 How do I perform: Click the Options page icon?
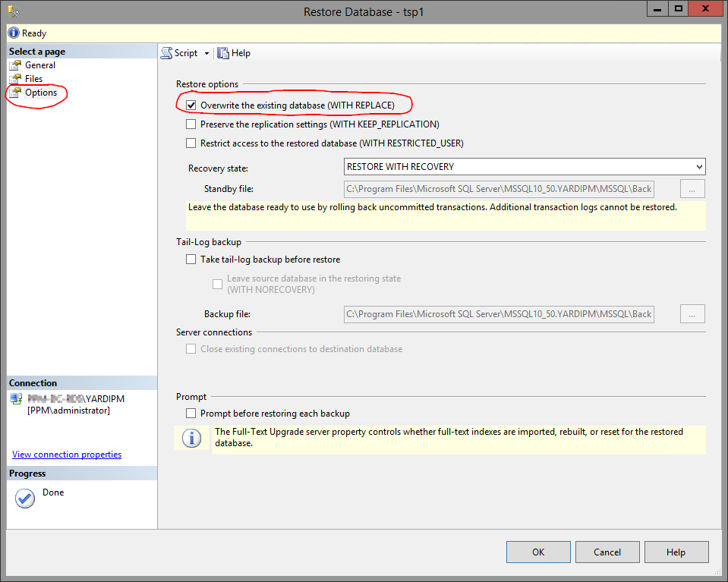tap(15, 93)
